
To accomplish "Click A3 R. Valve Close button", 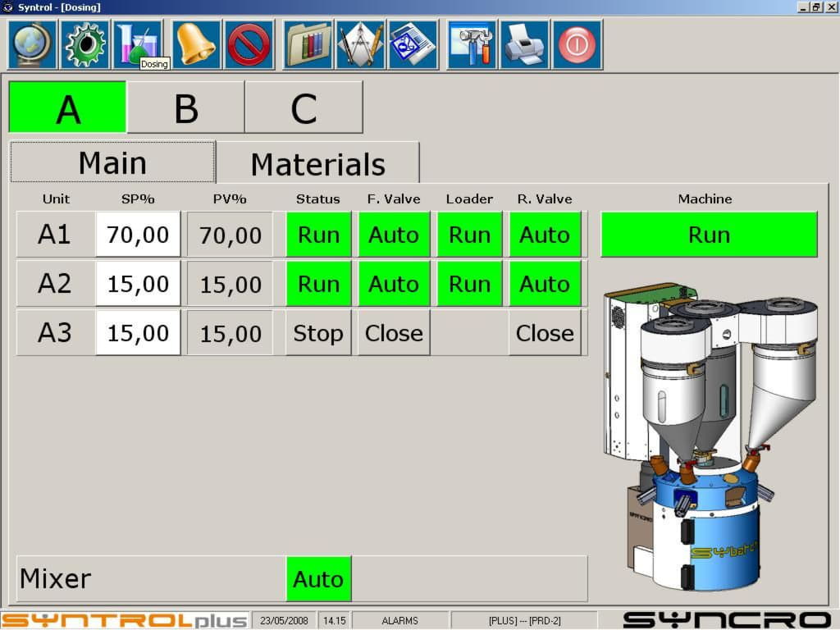I will coord(545,333).
